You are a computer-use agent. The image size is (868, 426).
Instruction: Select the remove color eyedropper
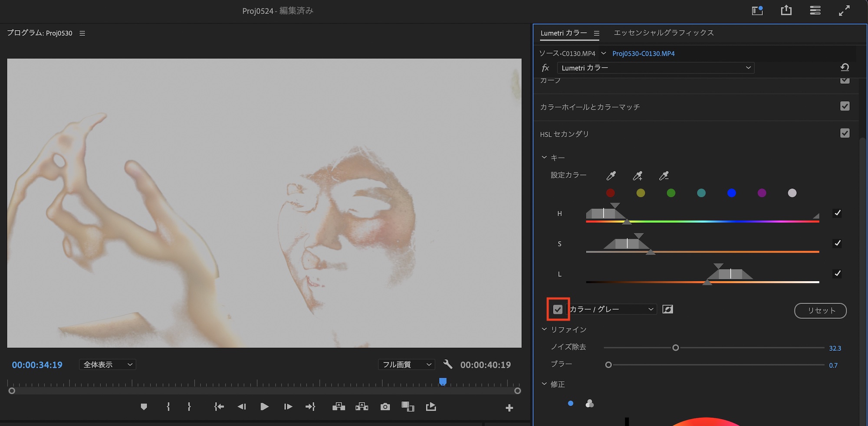664,176
